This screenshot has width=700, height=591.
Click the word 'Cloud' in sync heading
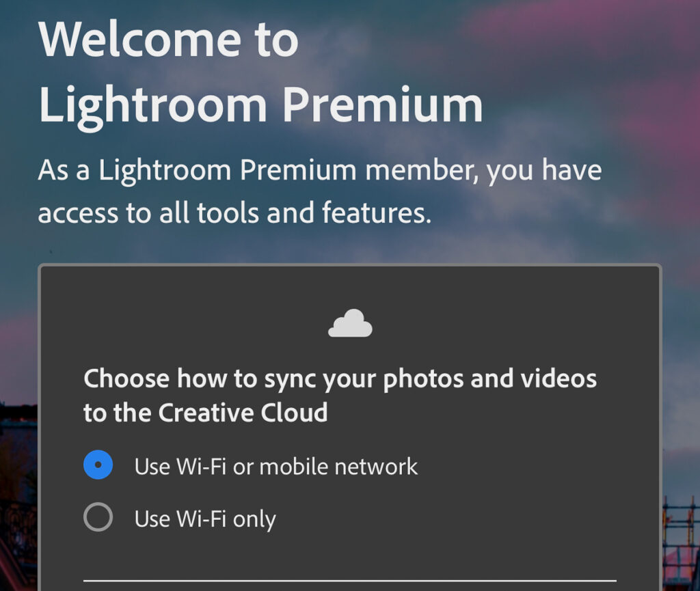[x=294, y=413]
